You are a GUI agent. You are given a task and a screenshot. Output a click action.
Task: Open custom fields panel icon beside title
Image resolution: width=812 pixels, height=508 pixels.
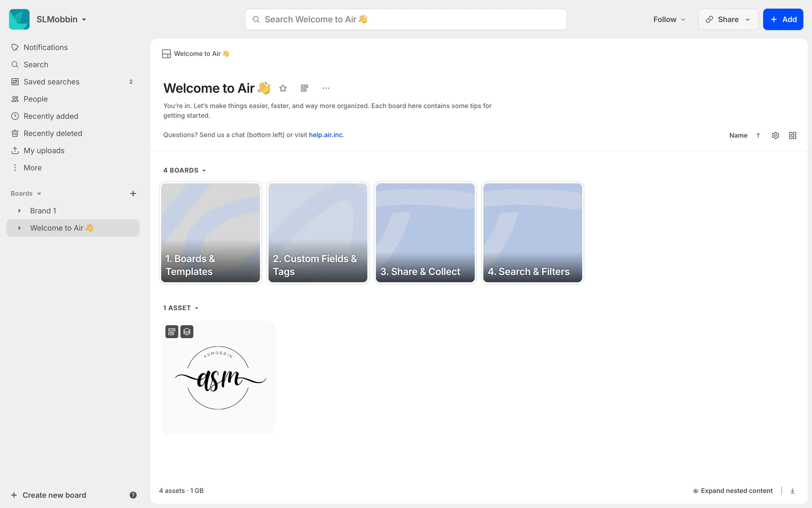coord(304,88)
